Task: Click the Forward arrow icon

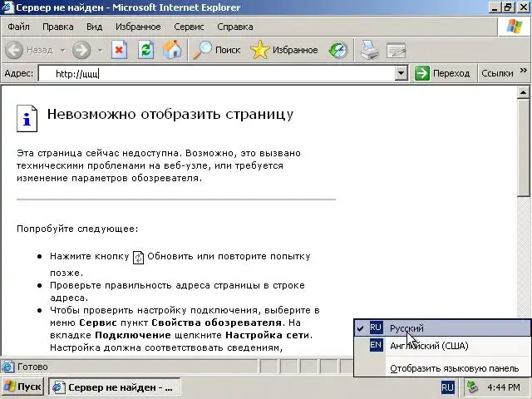Action: point(81,50)
